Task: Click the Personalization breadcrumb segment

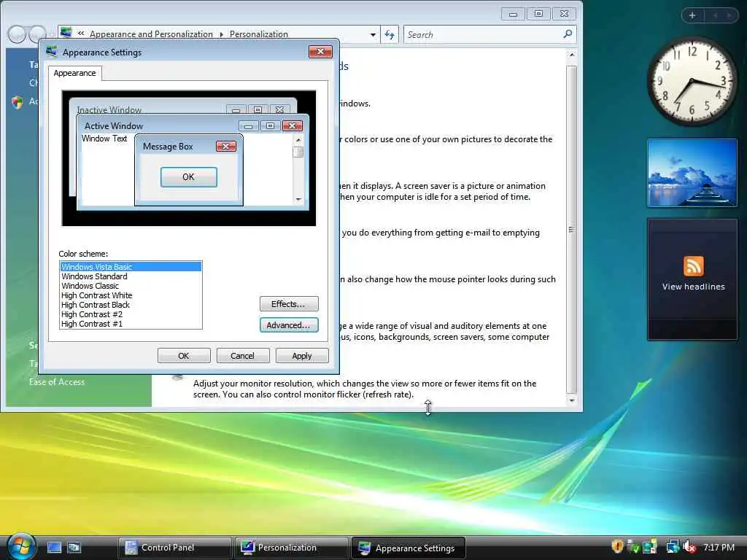Action: tap(259, 34)
